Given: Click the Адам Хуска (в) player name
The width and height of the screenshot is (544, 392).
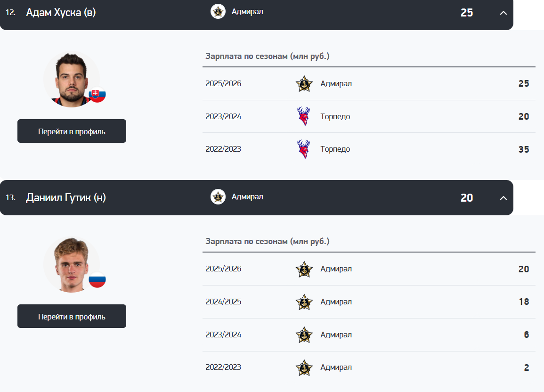Looking at the screenshot, I should tap(61, 13).
